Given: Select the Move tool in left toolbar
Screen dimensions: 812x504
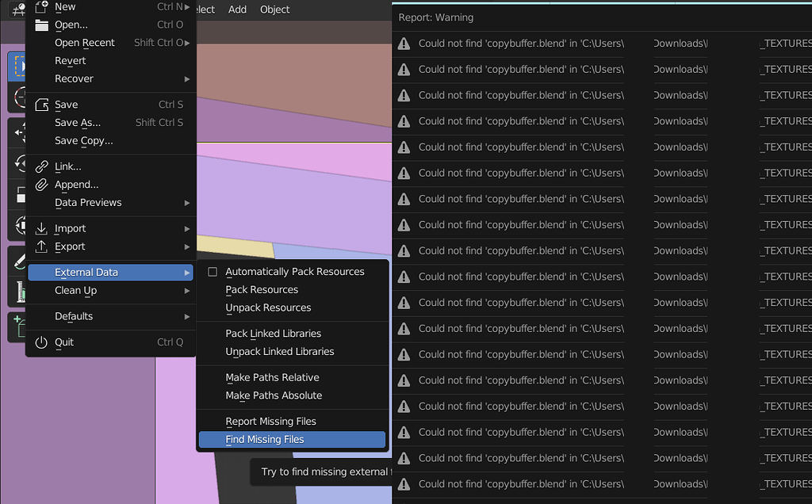Looking at the screenshot, I should [18, 133].
